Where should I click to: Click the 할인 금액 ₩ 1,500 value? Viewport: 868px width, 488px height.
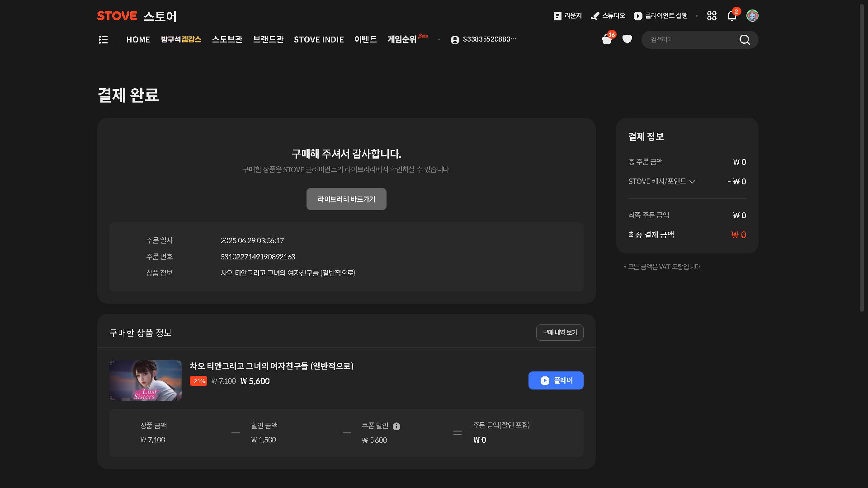pos(264,440)
